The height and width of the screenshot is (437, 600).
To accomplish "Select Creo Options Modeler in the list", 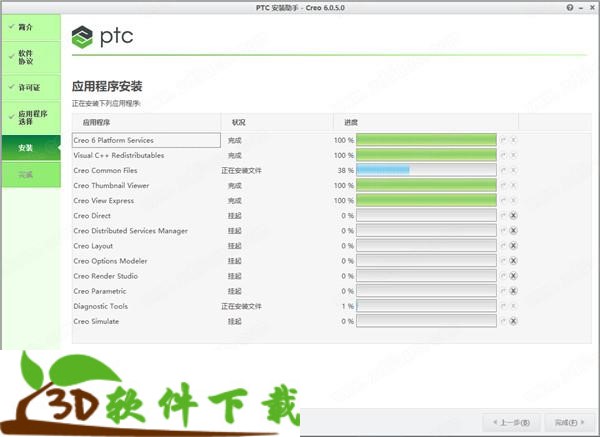I will click(110, 261).
